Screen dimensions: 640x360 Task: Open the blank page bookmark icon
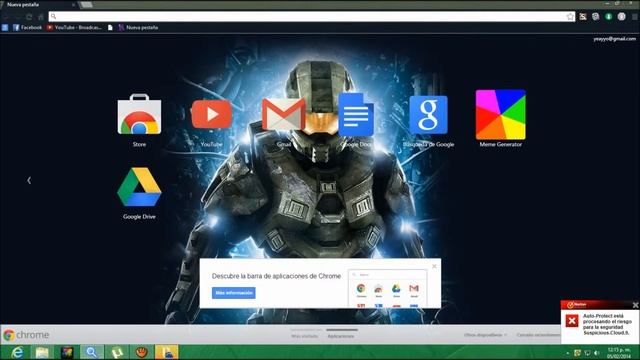(x=110, y=27)
